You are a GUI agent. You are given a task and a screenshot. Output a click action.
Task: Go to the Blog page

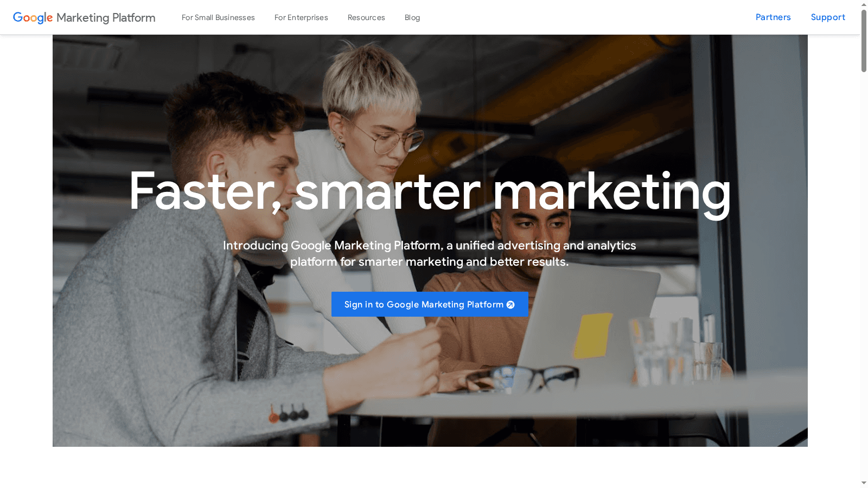(412, 17)
